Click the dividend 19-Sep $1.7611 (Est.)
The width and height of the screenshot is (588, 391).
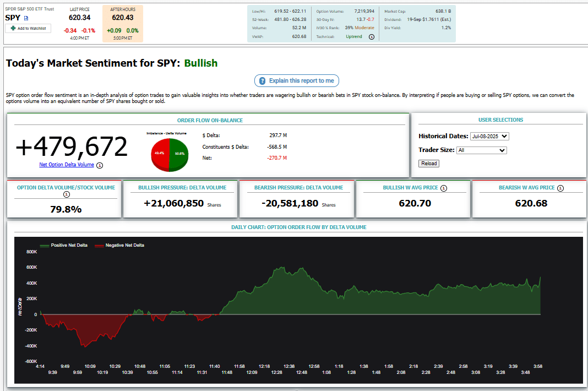tap(429, 19)
